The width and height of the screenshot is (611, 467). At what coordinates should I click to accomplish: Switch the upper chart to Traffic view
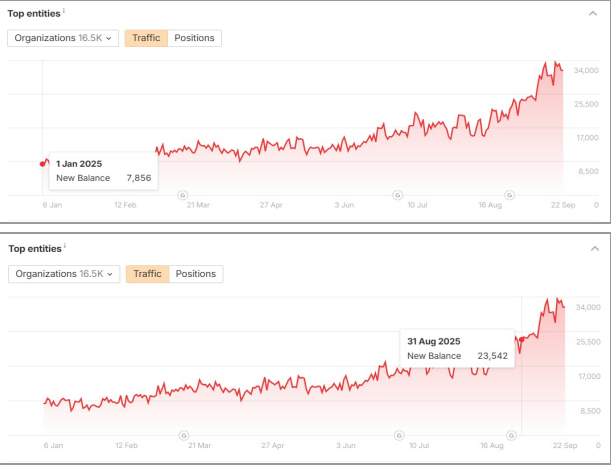click(146, 38)
